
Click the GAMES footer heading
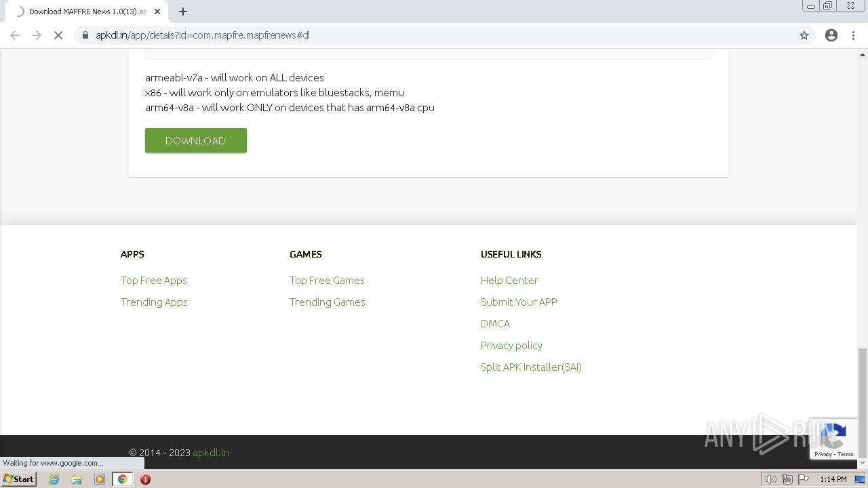(306, 254)
